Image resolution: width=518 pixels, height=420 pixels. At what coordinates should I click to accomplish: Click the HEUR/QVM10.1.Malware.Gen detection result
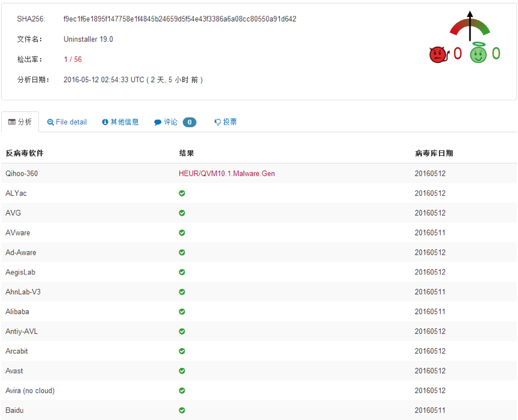227,173
